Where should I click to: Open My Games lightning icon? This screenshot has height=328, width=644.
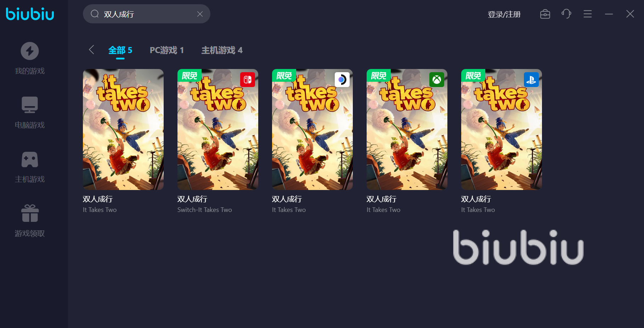[30, 51]
